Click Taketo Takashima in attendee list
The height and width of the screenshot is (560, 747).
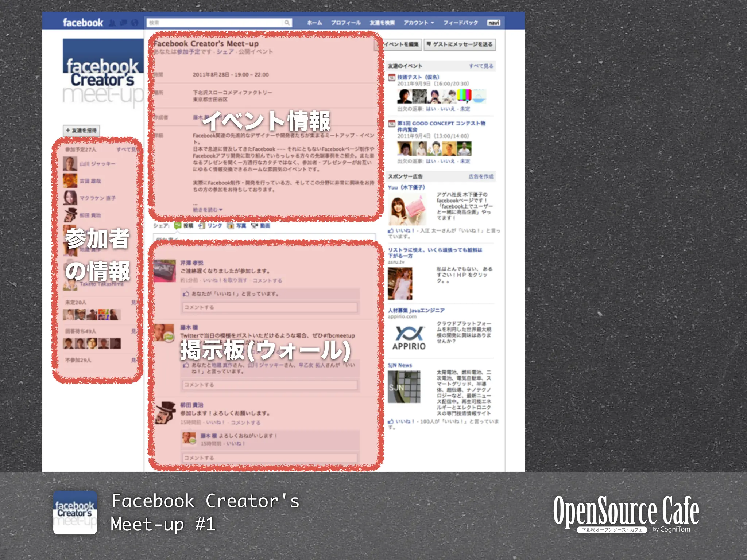[101, 284]
